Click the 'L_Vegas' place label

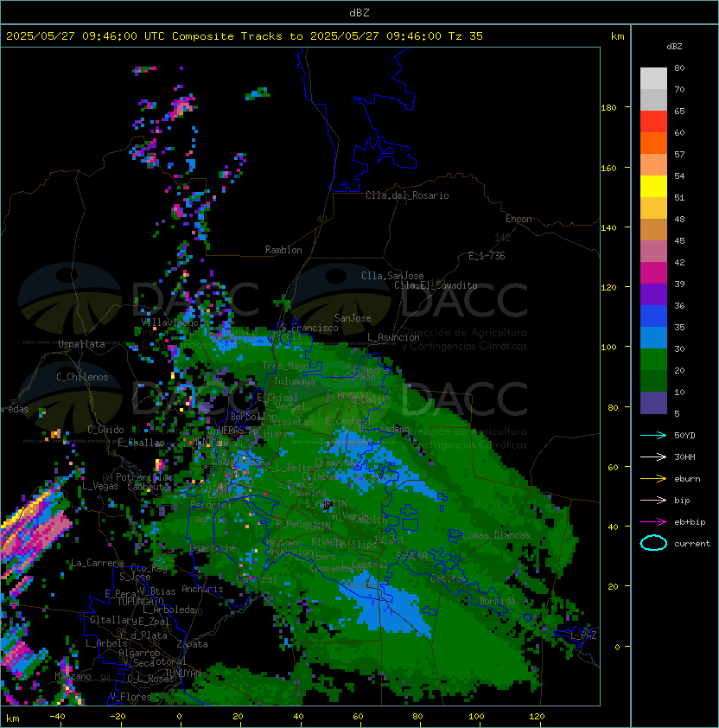100,486
